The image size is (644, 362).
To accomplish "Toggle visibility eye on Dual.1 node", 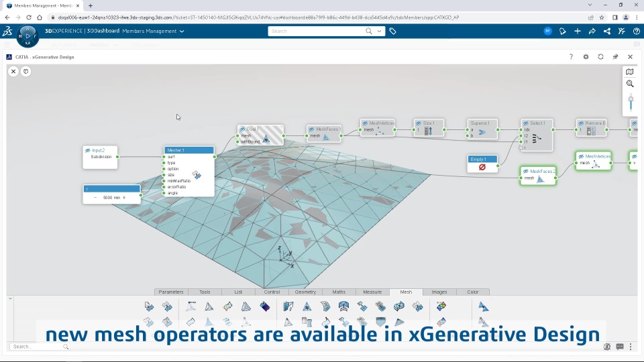I will [x=242, y=129].
